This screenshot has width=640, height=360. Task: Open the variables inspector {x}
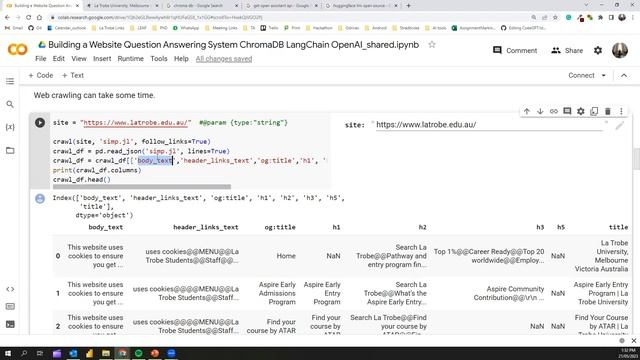click(10, 127)
